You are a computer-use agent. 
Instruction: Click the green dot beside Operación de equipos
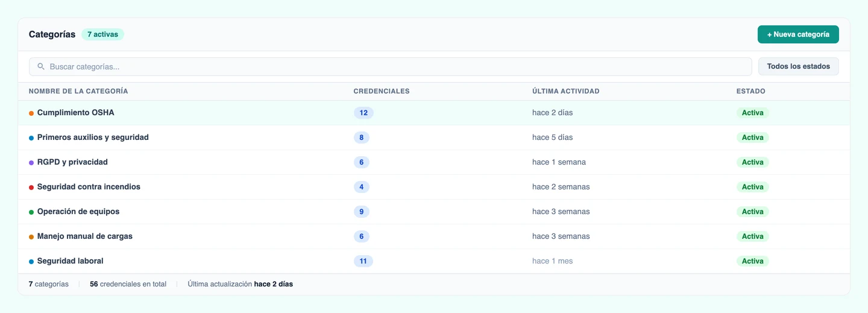tap(31, 212)
